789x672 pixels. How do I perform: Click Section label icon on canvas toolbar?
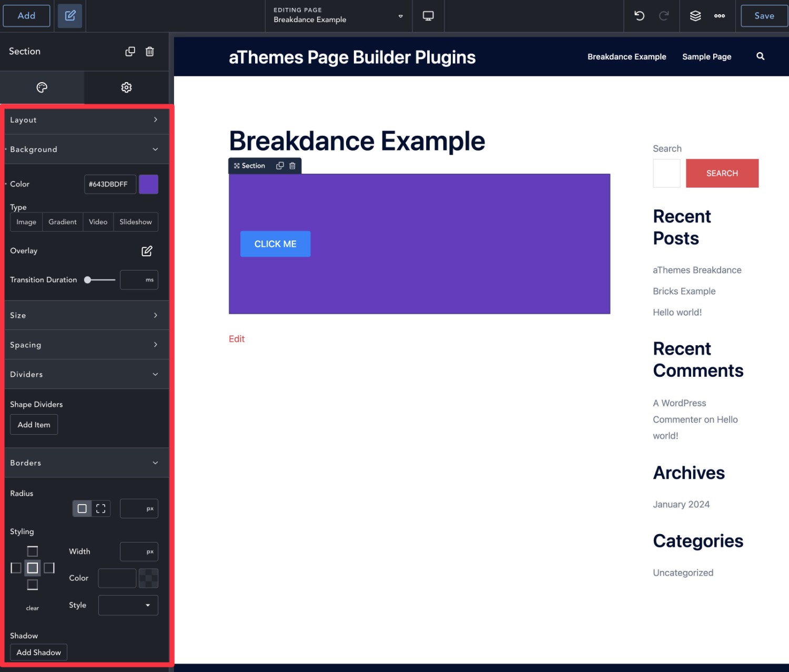(237, 166)
